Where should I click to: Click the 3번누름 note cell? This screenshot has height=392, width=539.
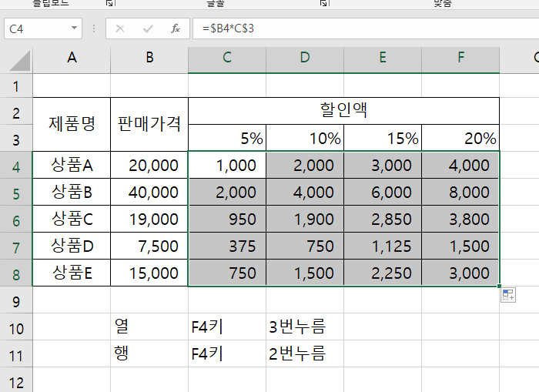pos(305,327)
